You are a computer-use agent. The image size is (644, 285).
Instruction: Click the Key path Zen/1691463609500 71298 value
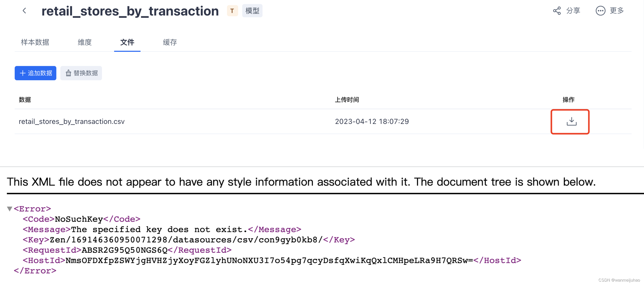tap(186, 240)
